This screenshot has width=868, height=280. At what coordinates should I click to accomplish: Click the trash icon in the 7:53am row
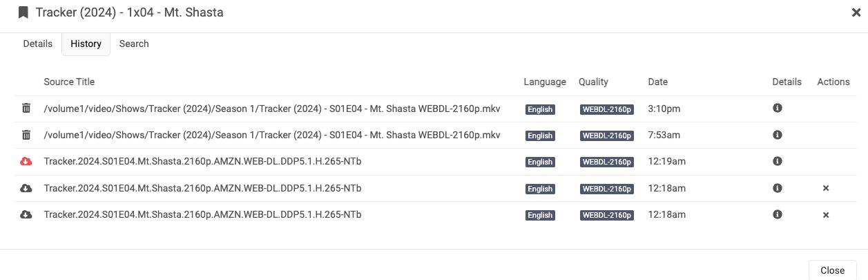coord(26,135)
